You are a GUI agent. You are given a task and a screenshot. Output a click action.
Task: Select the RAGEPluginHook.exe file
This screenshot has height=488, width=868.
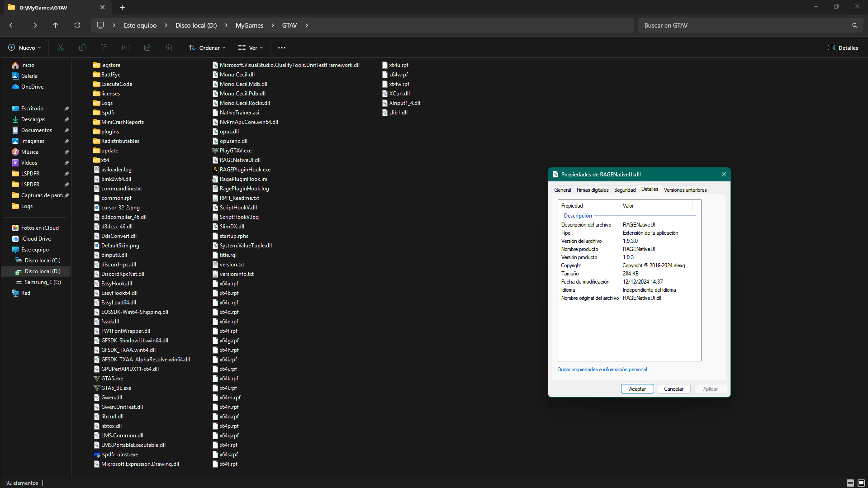click(245, 170)
